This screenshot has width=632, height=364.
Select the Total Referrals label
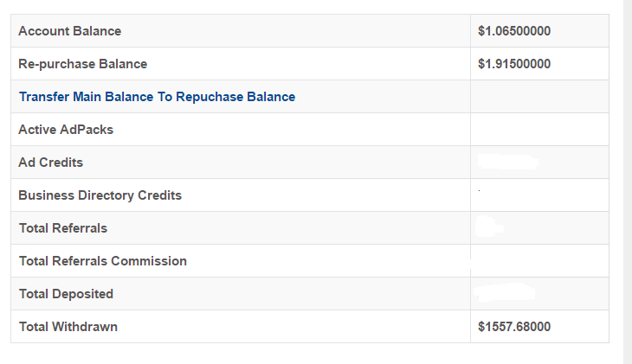[x=62, y=228]
